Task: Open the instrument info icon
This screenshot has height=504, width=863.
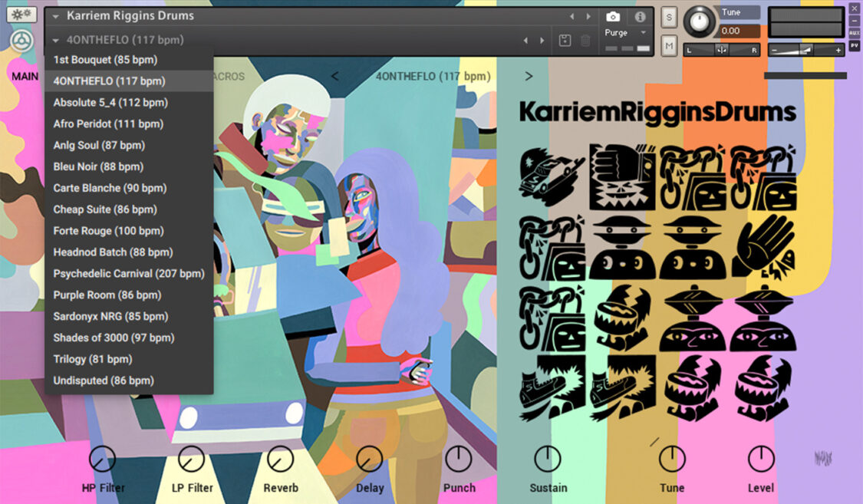Action: click(x=640, y=17)
